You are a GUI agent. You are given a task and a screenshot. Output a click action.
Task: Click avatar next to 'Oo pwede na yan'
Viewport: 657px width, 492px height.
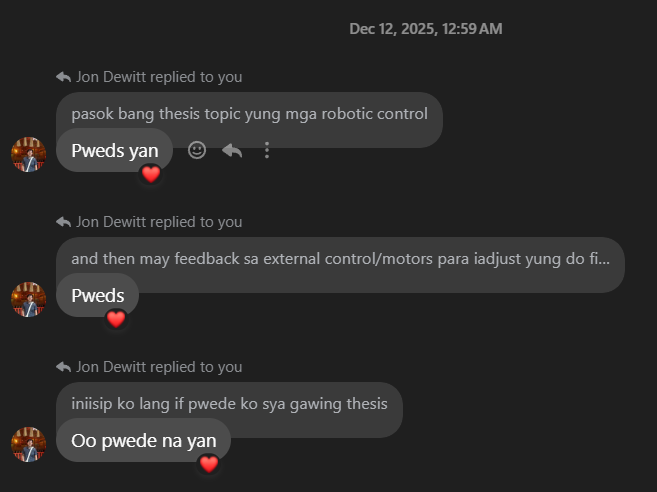(x=29, y=444)
